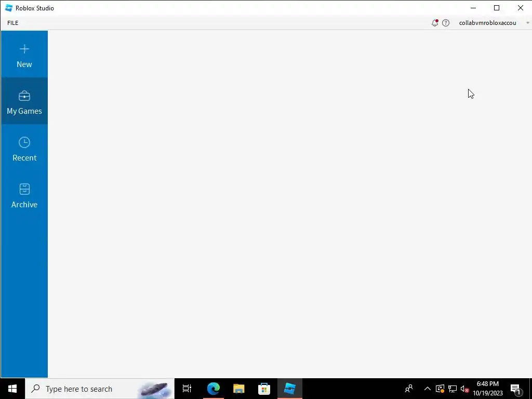
Task: Open the Archive sidebar tab
Action: (x=24, y=195)
